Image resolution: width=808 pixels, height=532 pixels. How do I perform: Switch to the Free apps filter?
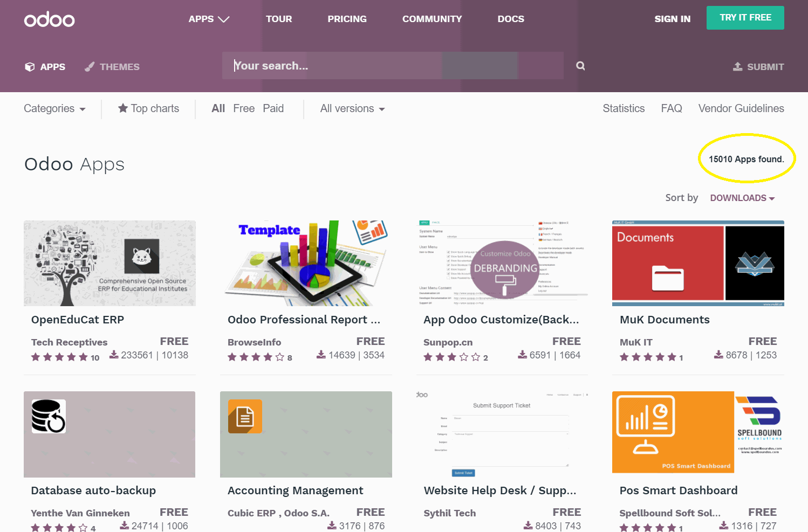coord(244,108)
